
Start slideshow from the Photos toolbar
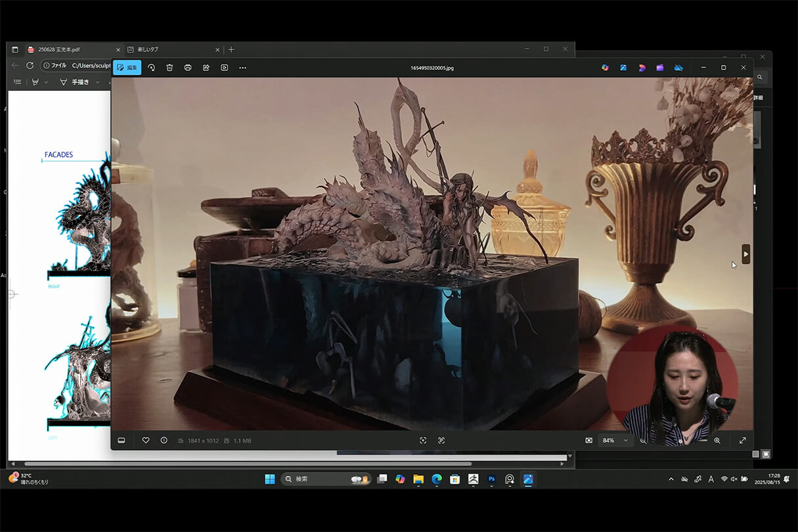pyautogui.click(x=225, y=68)
